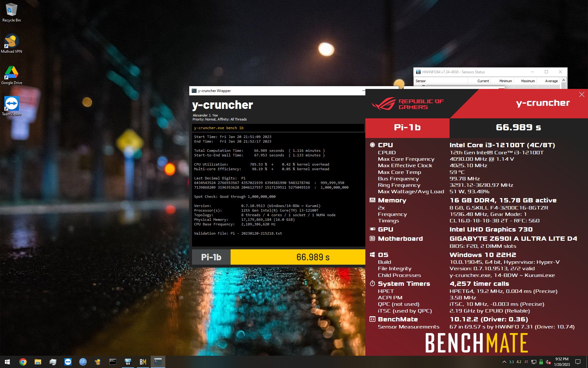This screenshot has width=588, height=368.
Task: Click HWiNFO sensor list scroll-up arrow
Action: tap(563, 80)
